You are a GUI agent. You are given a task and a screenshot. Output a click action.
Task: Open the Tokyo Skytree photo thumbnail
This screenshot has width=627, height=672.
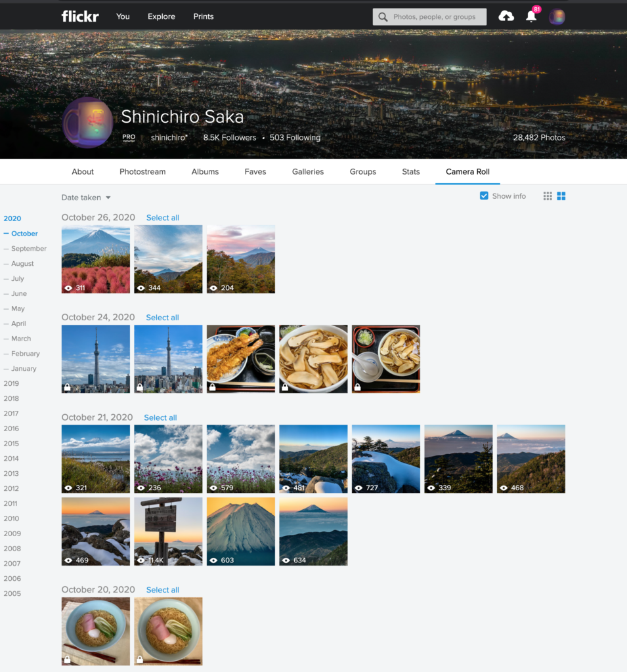pos(96,359)
